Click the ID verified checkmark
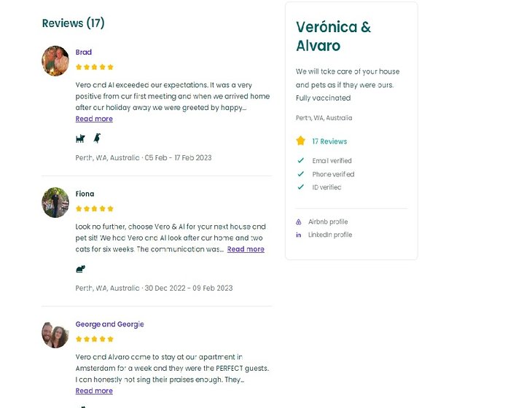This screenshot has height=408, width=532. click(300, 187)
